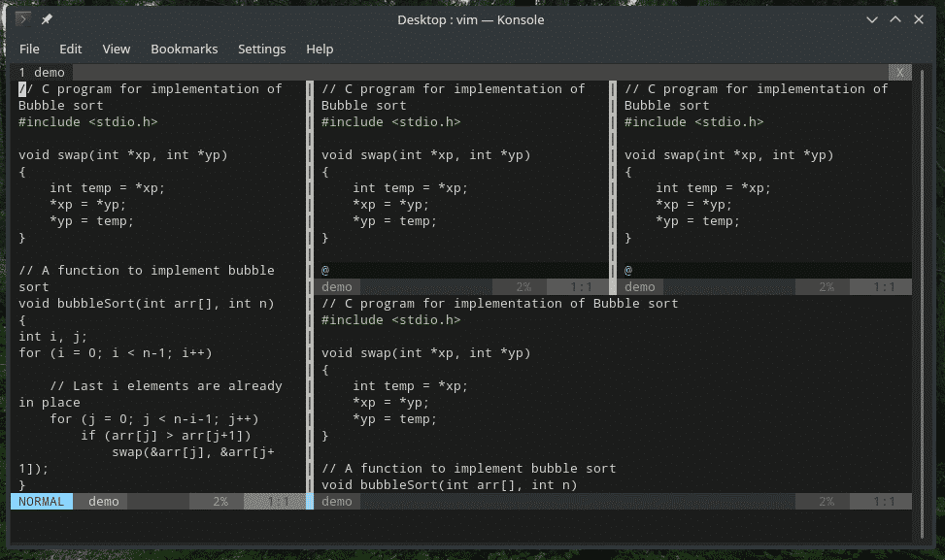
Task: Click '// Last i elements are already' comment
Action: click(x=166, y=386)
